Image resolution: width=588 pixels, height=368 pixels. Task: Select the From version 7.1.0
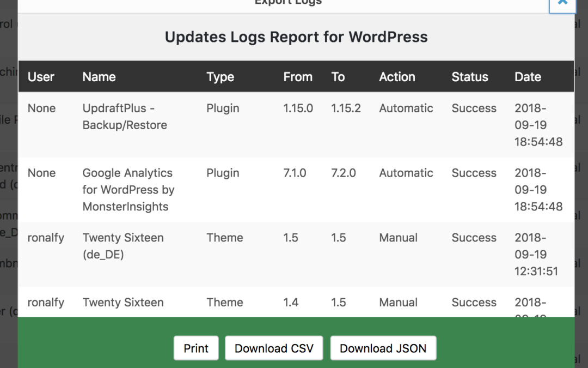pyautogui.click(x=295, y=173)
